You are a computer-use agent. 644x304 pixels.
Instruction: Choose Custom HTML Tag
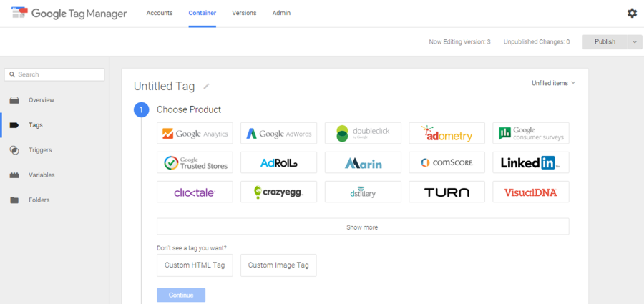coord(195,265)
